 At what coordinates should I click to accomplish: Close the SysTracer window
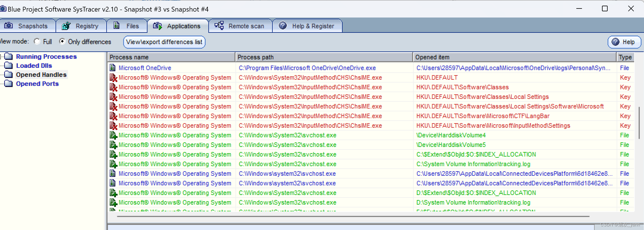631,9
